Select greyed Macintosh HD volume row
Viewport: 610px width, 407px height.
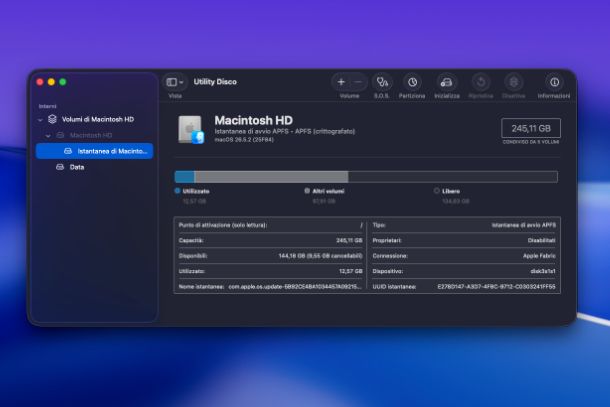95,135
